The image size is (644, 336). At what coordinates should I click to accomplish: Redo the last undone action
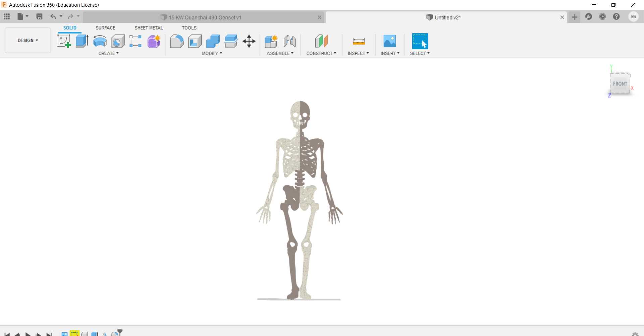pos(70,16)
